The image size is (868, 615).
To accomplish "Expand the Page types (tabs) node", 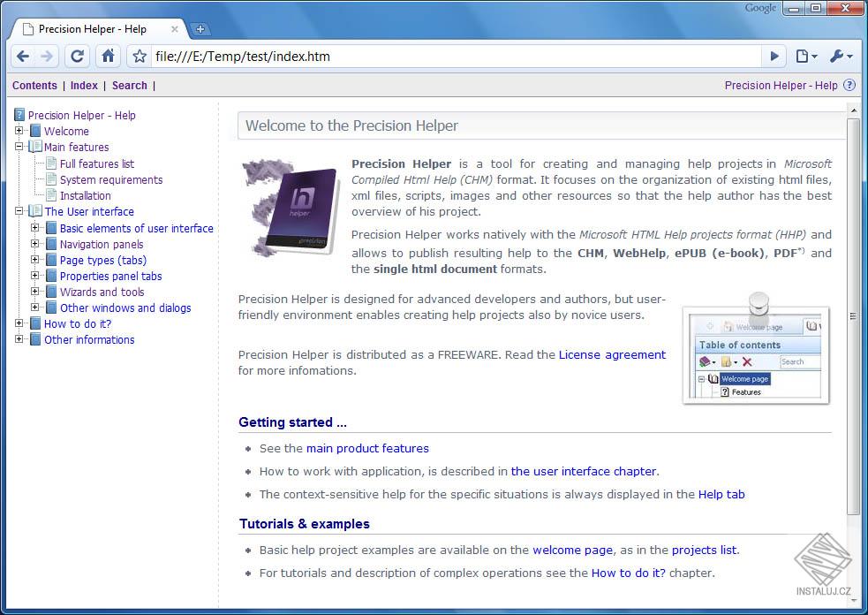I will 34,260.
